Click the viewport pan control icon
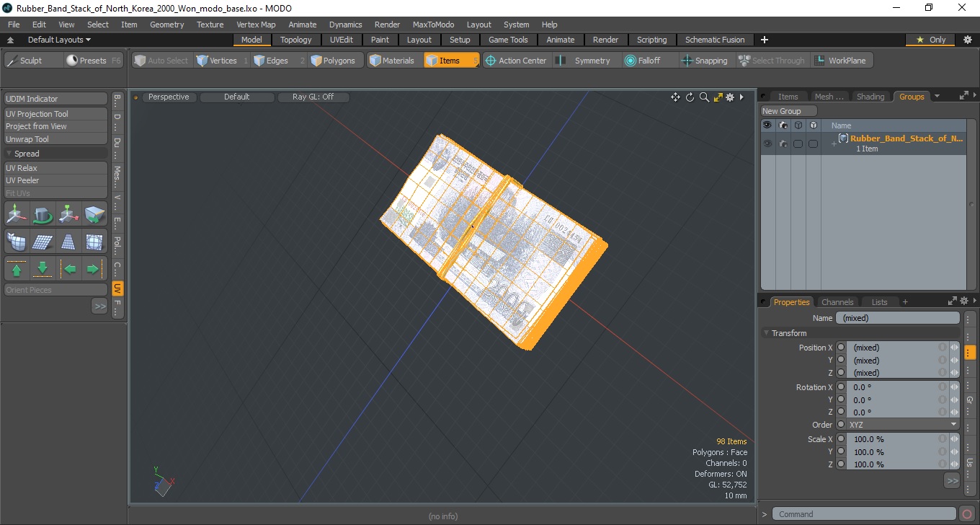 click(x=675, y=97)
